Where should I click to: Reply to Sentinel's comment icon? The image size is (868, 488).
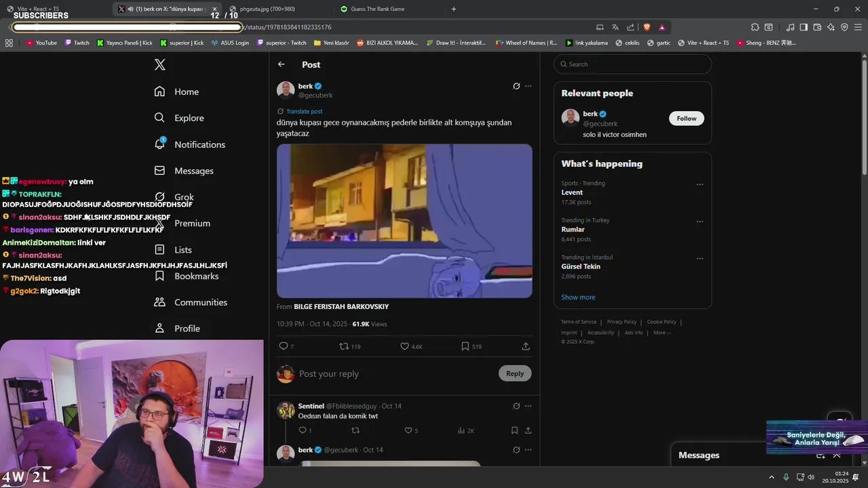[x=302, y=430]
